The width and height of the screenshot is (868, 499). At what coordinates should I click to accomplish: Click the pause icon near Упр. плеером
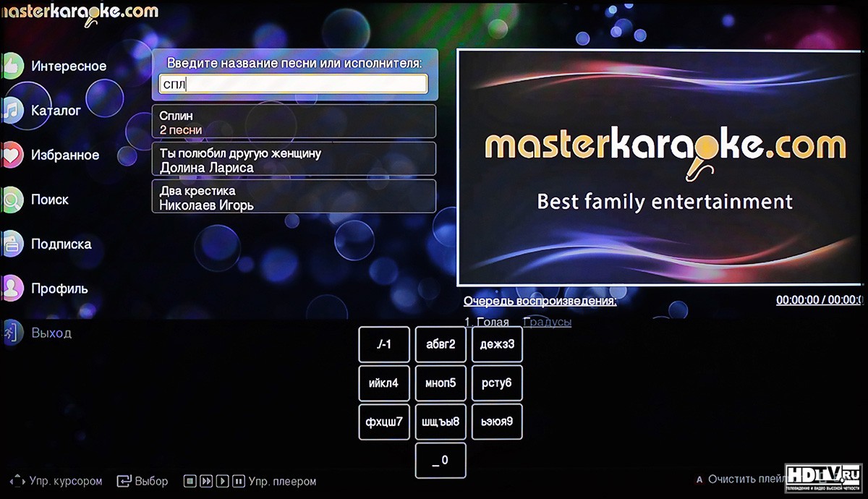238,481
